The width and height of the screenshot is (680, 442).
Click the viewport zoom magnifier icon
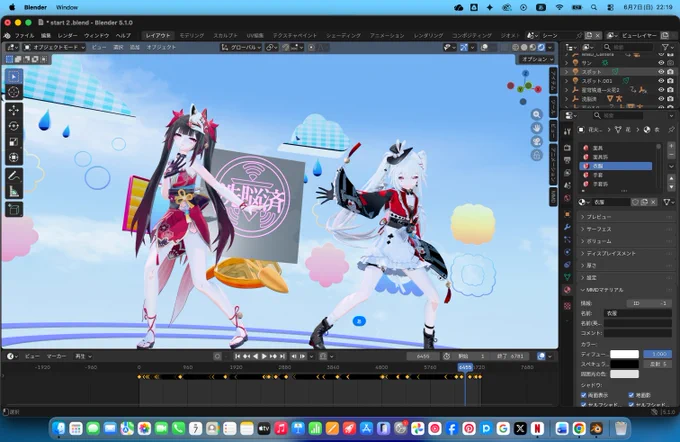coord(536,115)
